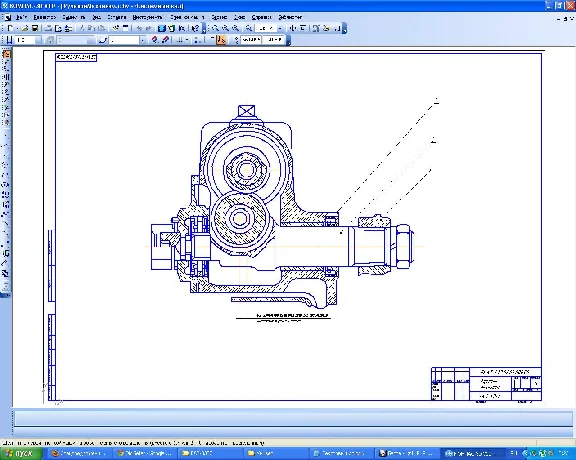
Task: Open the Вид menu
Action: point(96,17)
